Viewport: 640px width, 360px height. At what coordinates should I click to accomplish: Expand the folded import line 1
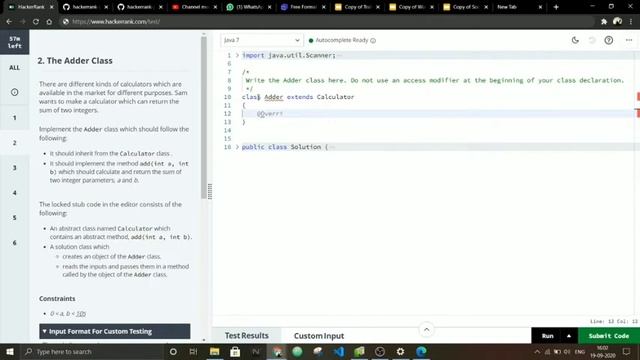pyautogui.click(x=237, y=55)
